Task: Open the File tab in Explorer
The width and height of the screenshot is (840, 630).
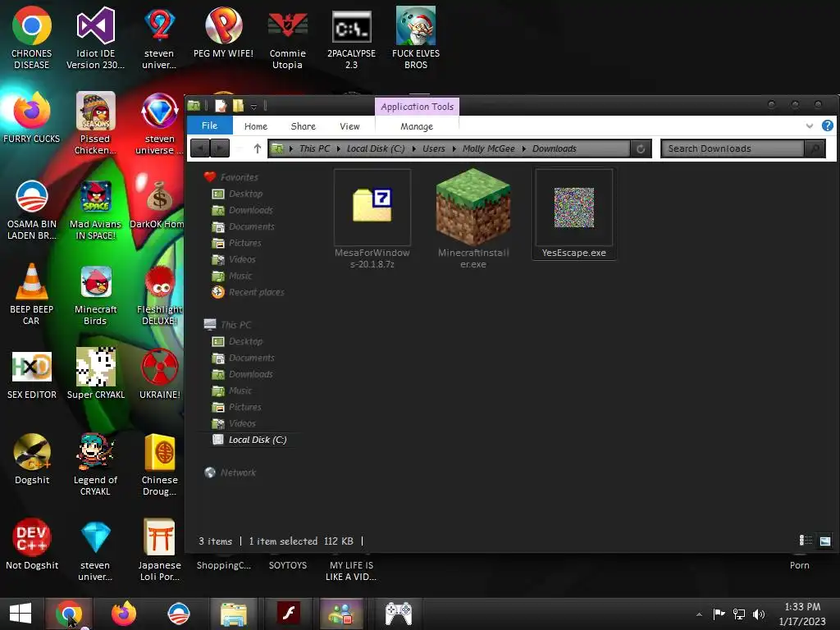Action: click(x=209, y=126)
